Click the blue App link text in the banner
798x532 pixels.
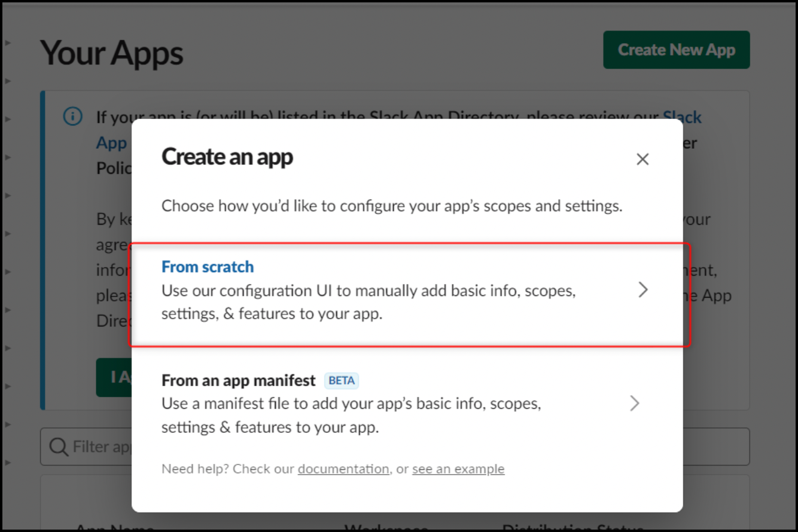click(x=112, y=143)
